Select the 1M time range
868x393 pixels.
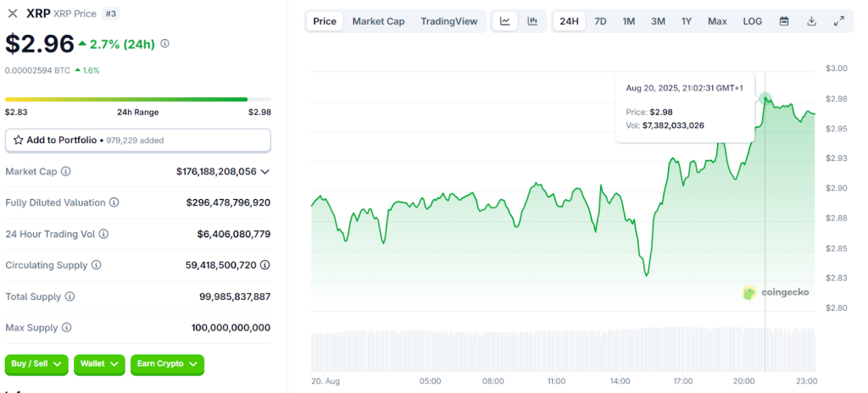(x=629, y=21)
